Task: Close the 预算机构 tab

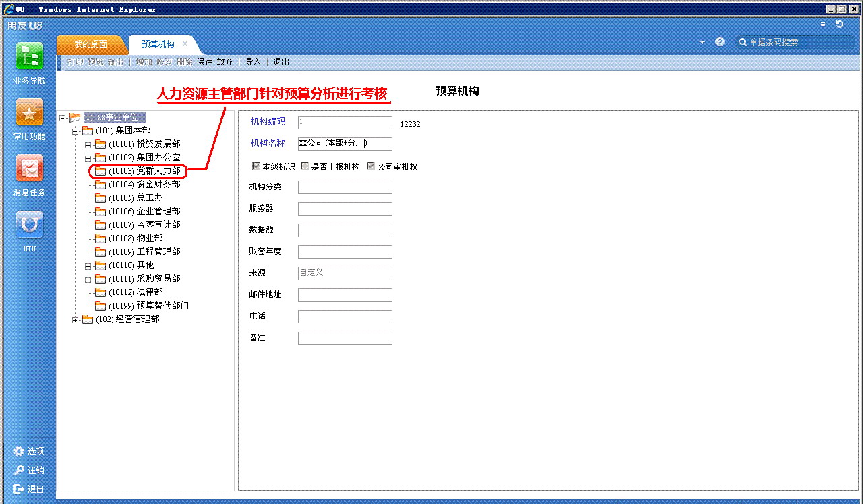Action: (x=185, y=44)
